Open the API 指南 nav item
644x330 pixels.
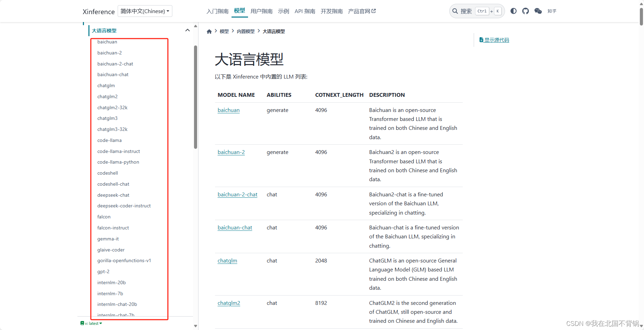click(x=305, y=11)
